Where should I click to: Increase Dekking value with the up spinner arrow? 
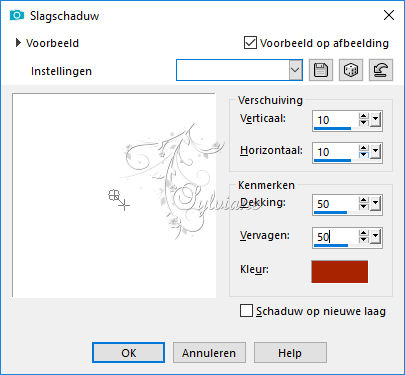364,200
